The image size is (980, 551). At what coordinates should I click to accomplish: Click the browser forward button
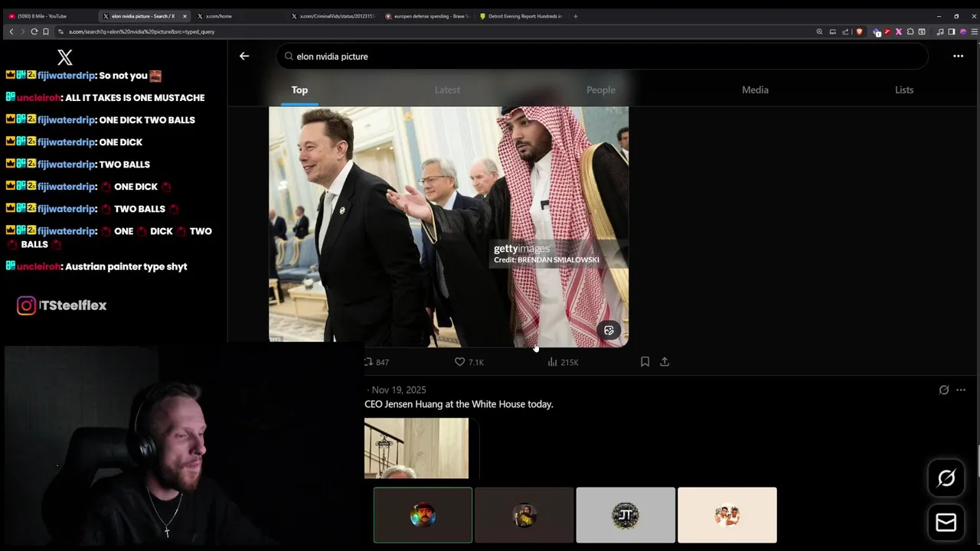pyautogui.click(x=22, y=31)
